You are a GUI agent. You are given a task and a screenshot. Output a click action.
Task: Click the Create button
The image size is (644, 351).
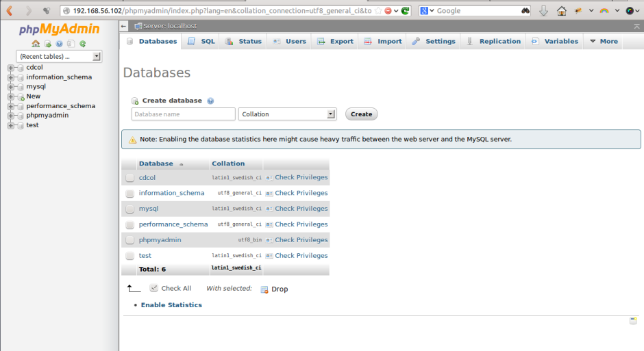pyautogui.click(x=362, y=114)
